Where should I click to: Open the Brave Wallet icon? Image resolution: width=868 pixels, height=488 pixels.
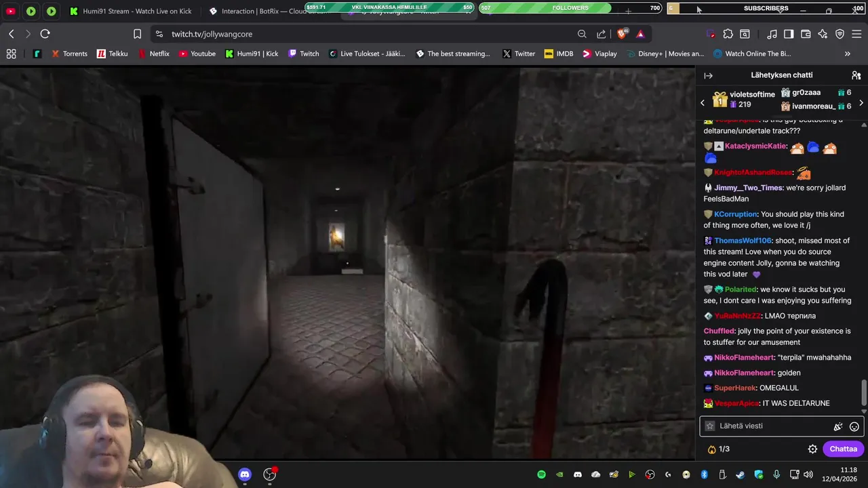(806, 34)
